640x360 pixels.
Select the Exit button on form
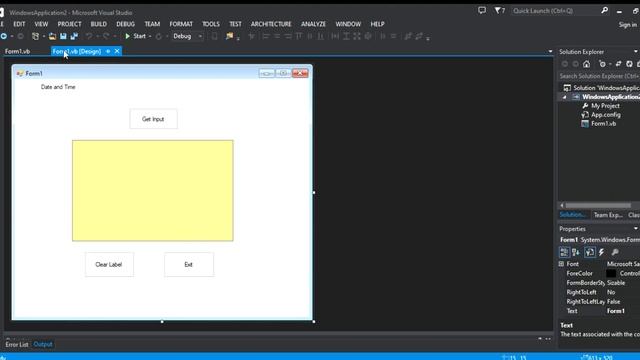[x=189, y=264]
